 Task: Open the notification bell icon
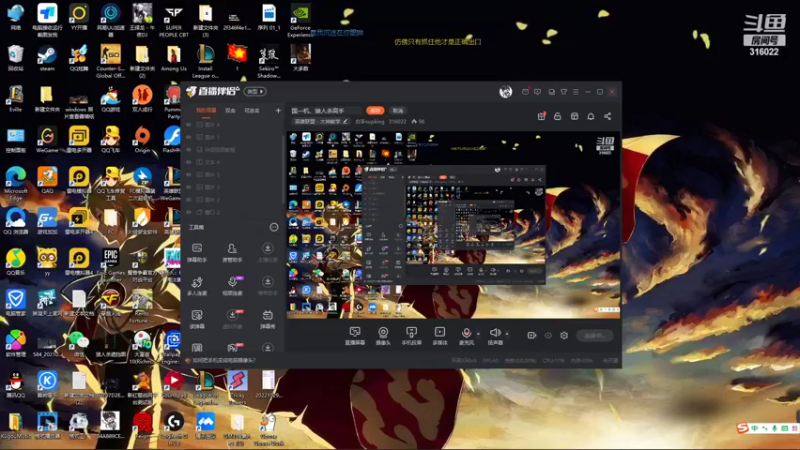click(591, 116)
